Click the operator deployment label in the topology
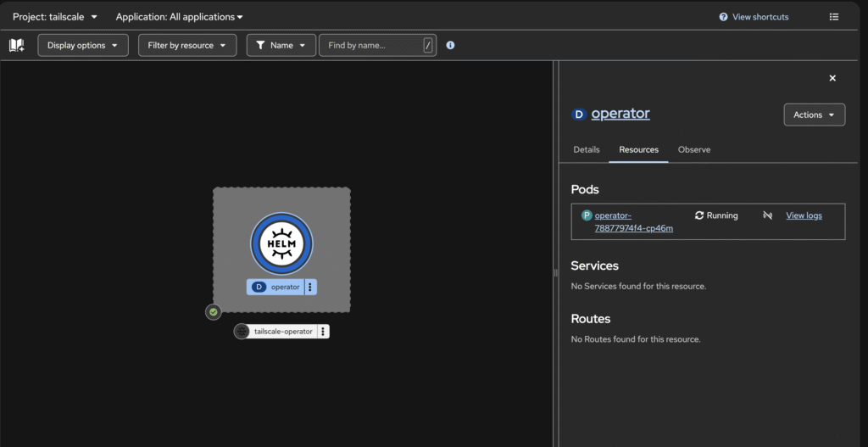 (275, 287)
